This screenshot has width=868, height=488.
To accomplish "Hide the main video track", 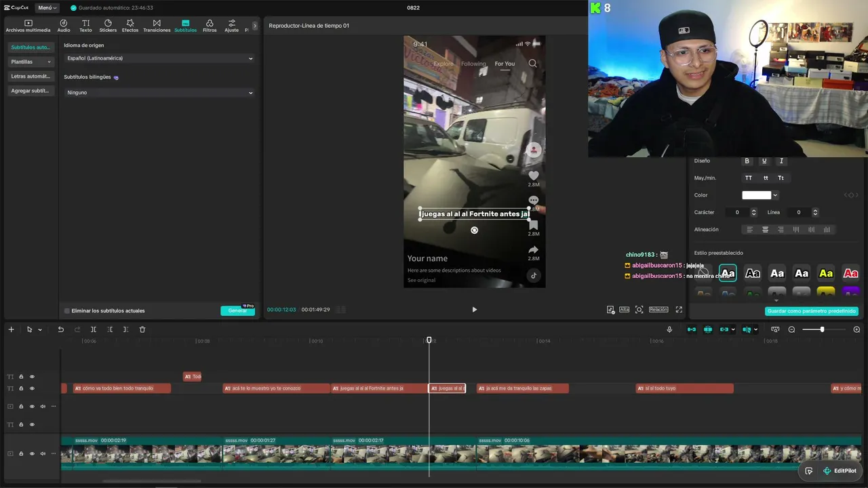I will (x=32, y=453).
